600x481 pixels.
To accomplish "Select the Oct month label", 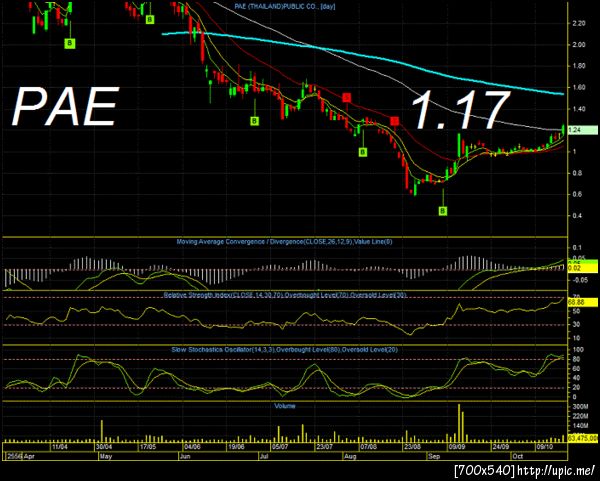I will tap(517, 456).
